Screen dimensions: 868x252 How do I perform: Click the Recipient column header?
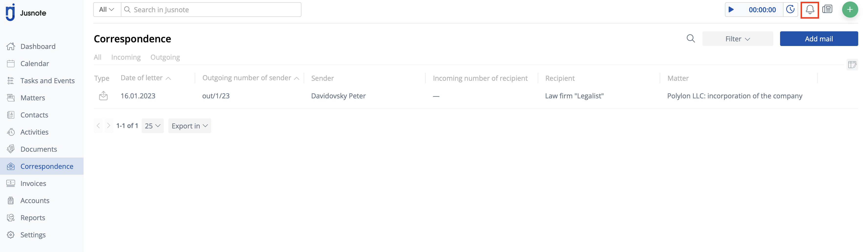pyautogui.click(x=560, y=78)
